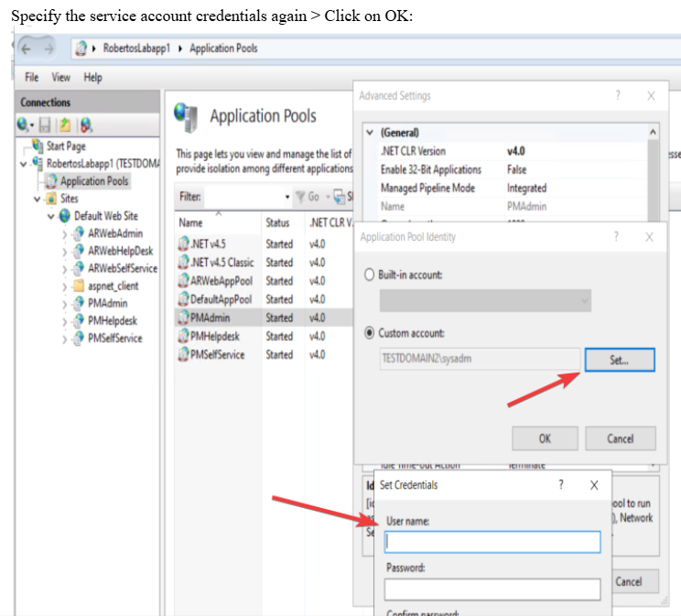Click the ARWebAdmin application icon in tree
Image resolution: width=681 pixels, height=616 pixels.
(78, 233)
